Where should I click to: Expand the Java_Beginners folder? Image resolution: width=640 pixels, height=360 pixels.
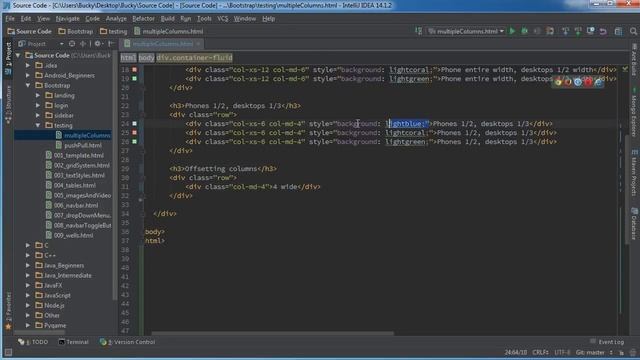coord(28,265)
